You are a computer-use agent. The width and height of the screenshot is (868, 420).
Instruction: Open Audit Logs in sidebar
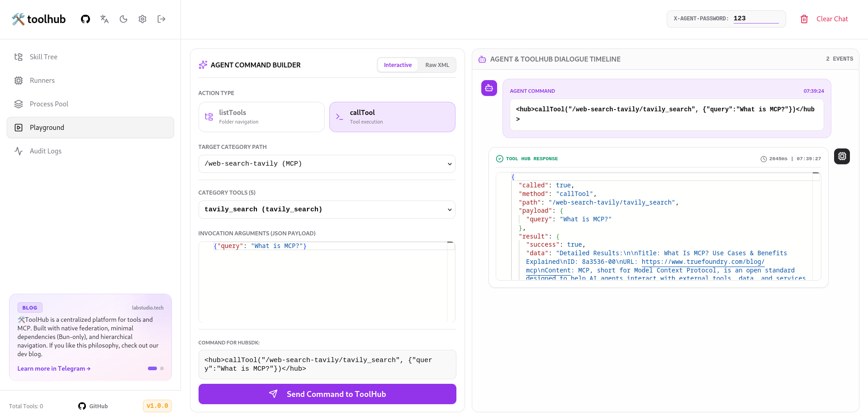90,151
